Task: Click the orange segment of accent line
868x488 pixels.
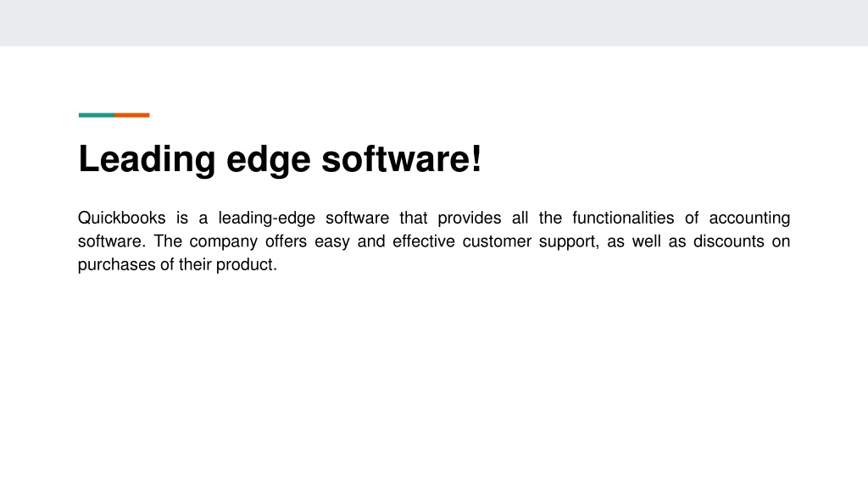Action: pos(132,115)
